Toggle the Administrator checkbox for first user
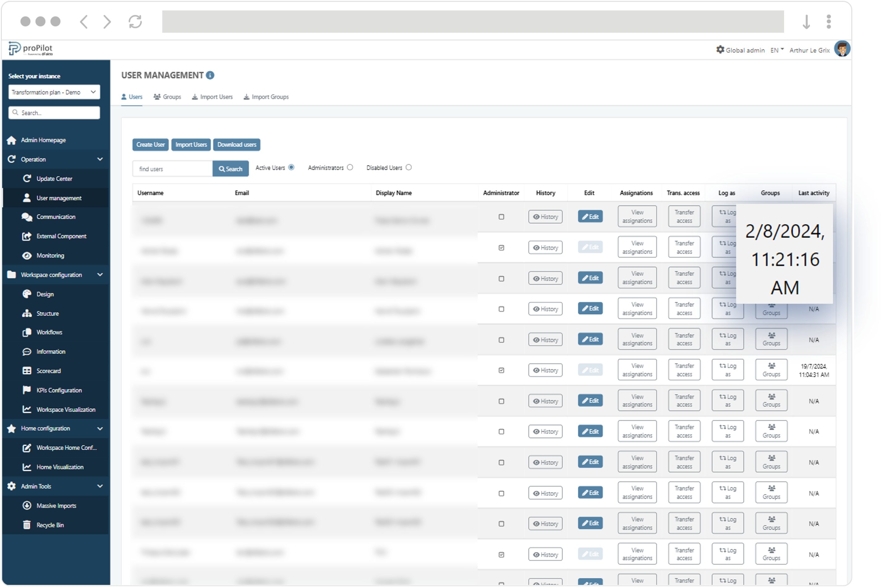Image resolution: width=881 pixels, height=588 pixels. coord(501,217)
